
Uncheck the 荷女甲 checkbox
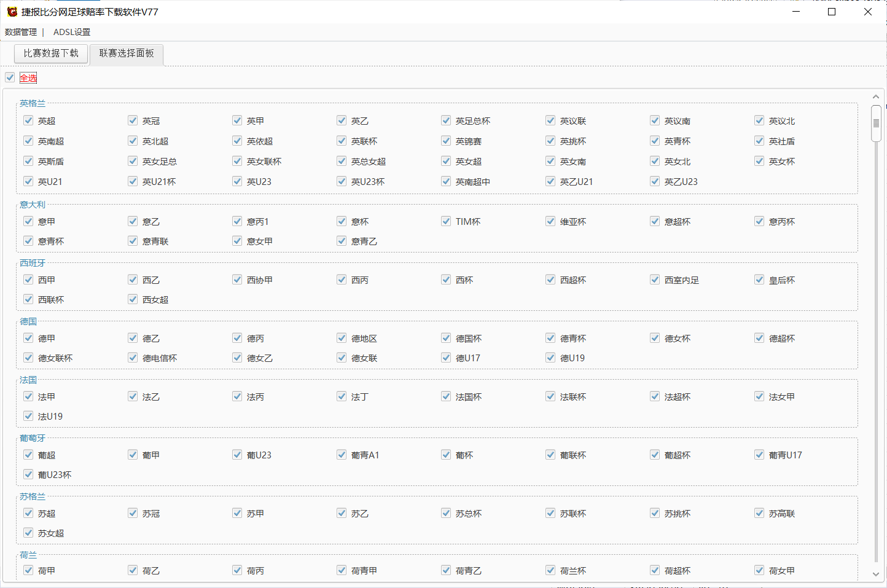[x=759, y=570]
